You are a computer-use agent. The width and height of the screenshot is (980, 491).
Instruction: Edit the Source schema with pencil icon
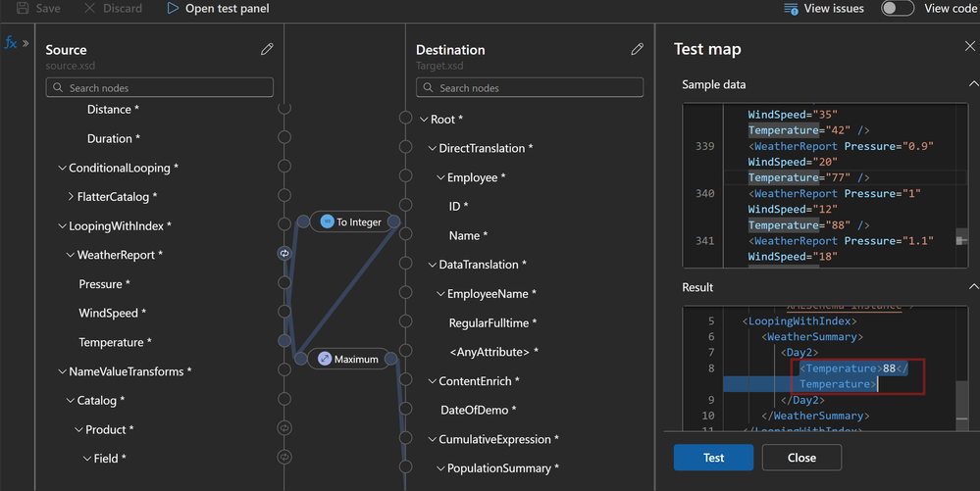(x=267, y=49)
